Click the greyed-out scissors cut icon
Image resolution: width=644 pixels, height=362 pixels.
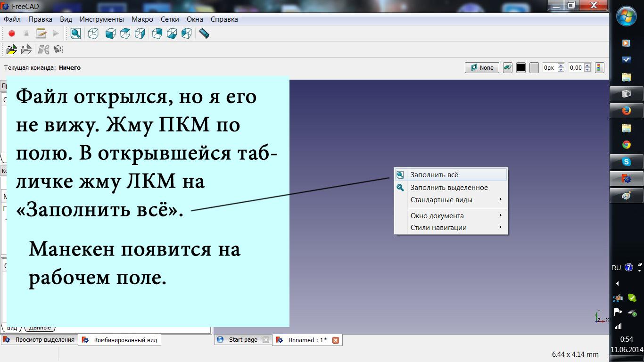coord(44,49)
